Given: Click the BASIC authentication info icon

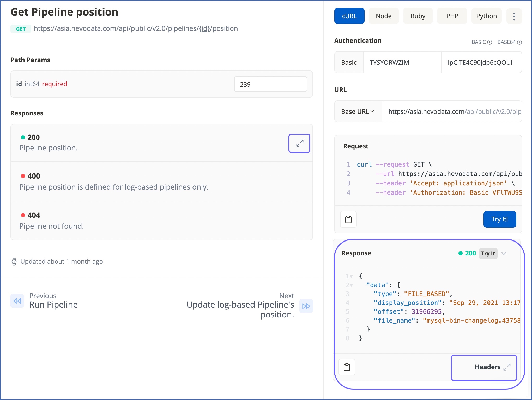Looking at the screenshot, I should click(x=489, y=42).
